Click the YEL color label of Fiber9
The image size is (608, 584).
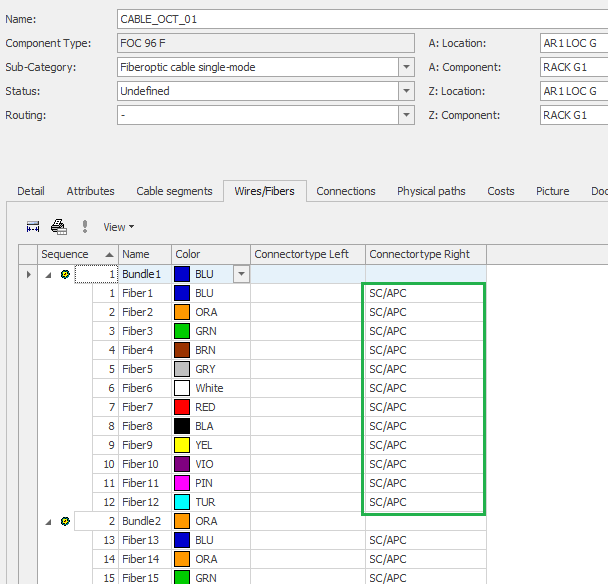coord(204,445)
